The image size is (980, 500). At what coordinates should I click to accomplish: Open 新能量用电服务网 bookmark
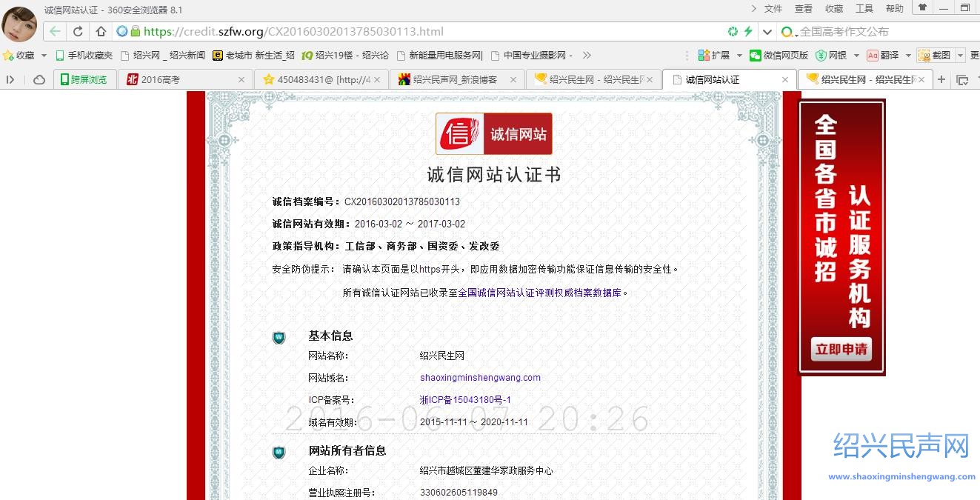[440, 56]
